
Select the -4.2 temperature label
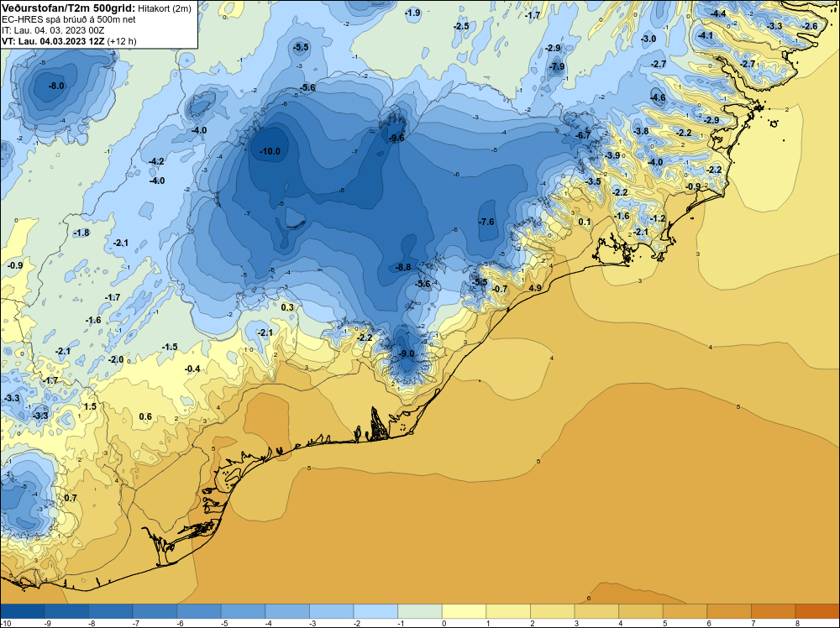156,161
